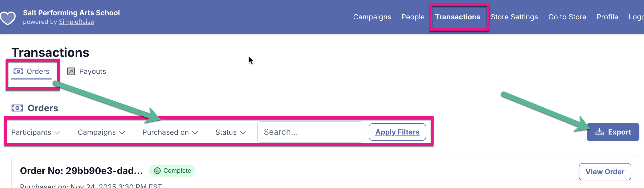Click the View Order button

(605, 172)
